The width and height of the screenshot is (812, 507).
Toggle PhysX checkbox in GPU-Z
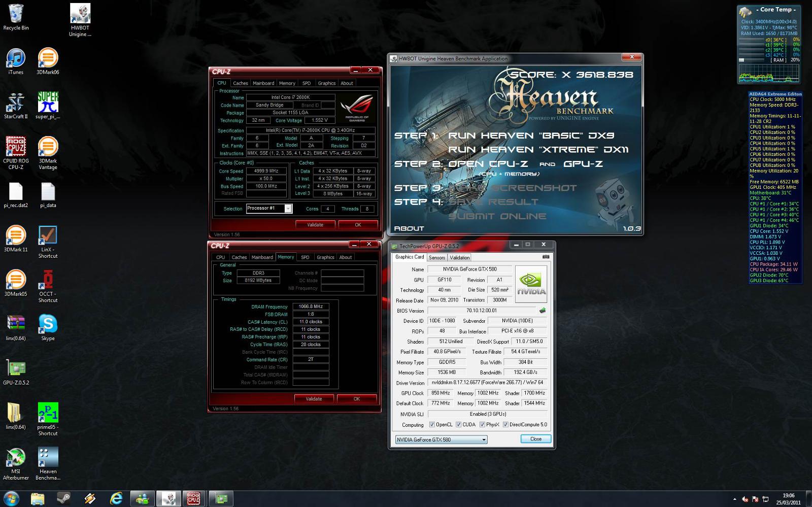pyautogui.click(x=482, y=424)
